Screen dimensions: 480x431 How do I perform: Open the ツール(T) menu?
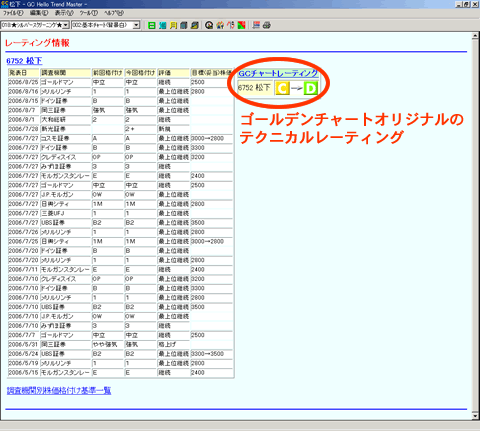click(88, 13)
